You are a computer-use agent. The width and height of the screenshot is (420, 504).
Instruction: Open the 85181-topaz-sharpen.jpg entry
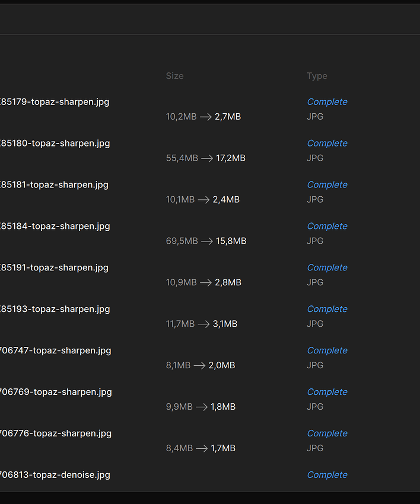(54, 185)
